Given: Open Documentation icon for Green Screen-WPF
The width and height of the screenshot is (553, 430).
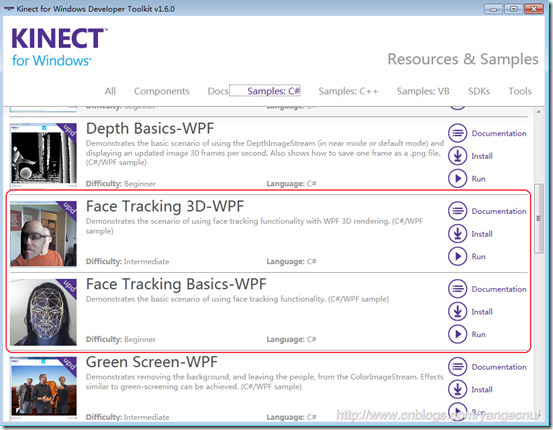Looking at the screenshot, I should pos(457,367).
